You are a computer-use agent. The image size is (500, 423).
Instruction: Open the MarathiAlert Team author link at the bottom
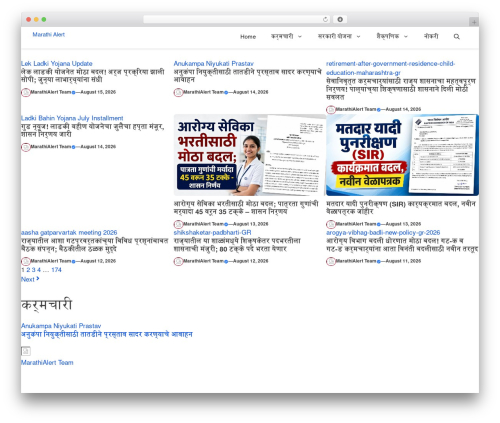47,363
